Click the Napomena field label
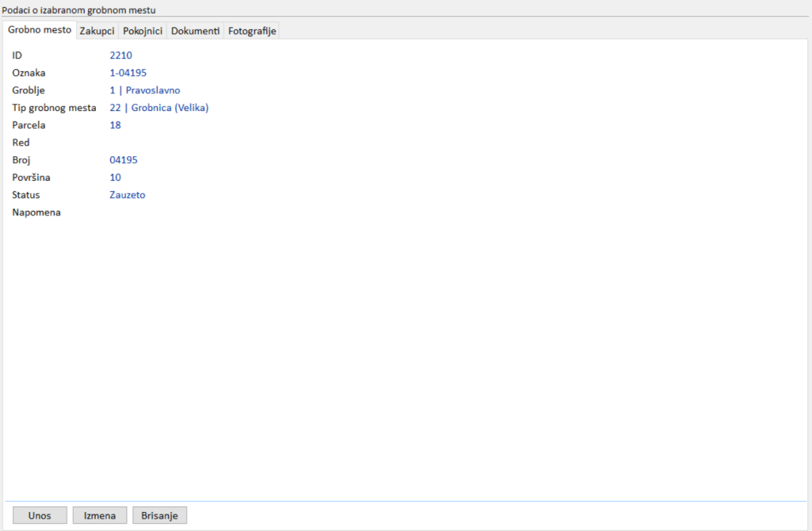This screenshot has height=531, width=812. click(36, 212)
